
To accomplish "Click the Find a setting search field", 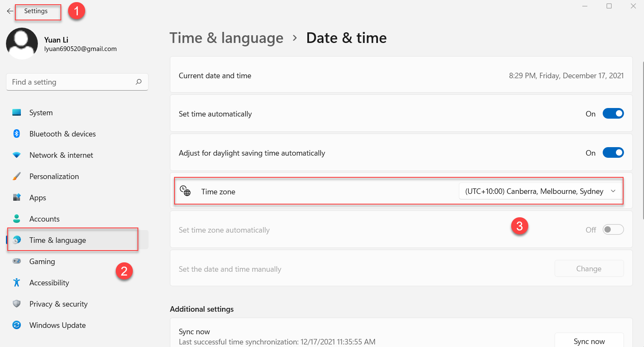I will tap(77, 82).
